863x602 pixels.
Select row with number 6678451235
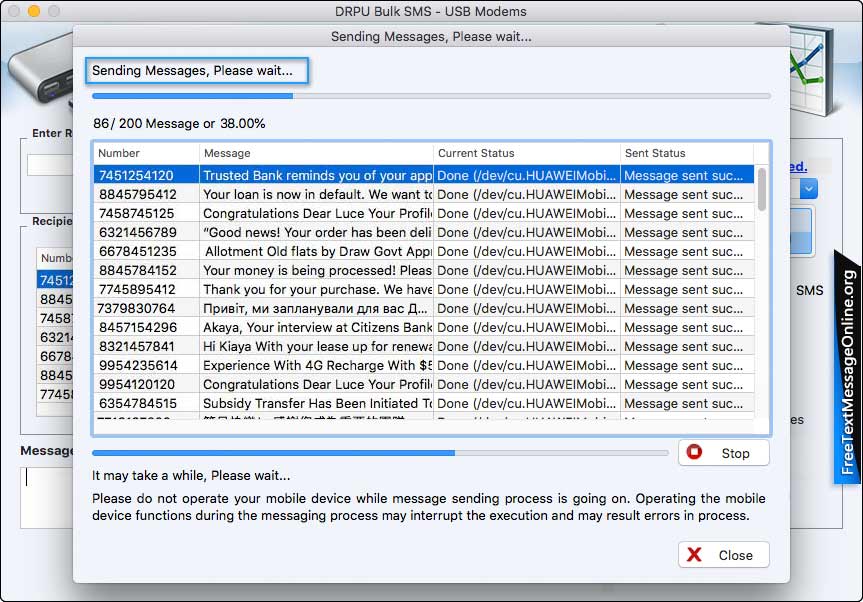tap(424, 251)
